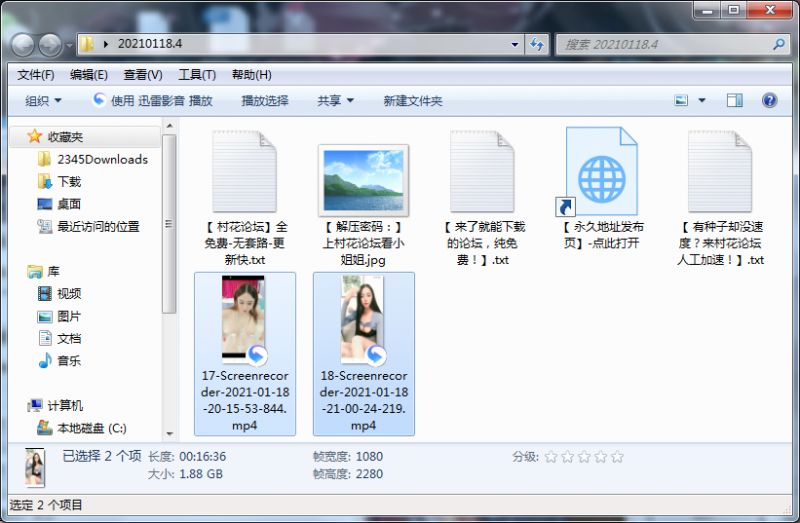
Task: Select 桌面 in the favorites list
Action: click(69, 204)
